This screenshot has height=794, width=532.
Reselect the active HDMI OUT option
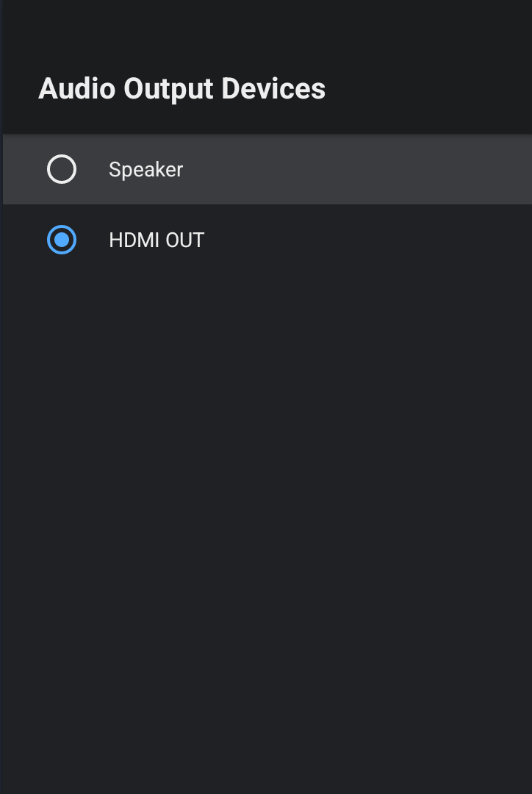tap(62, 240)
